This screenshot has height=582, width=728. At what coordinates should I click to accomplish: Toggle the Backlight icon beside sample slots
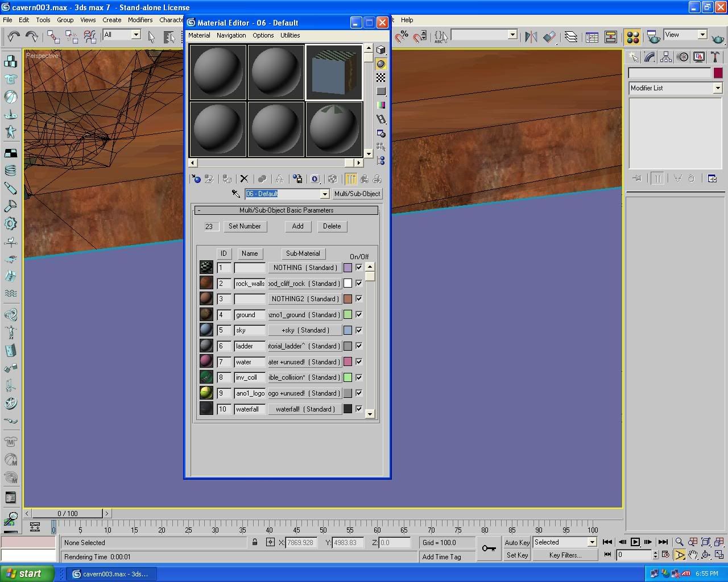(381, 64)
